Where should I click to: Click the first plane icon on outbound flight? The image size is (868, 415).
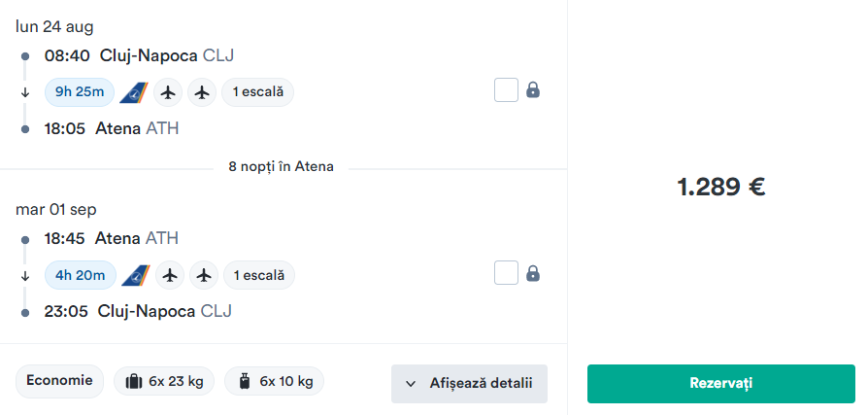168,92
